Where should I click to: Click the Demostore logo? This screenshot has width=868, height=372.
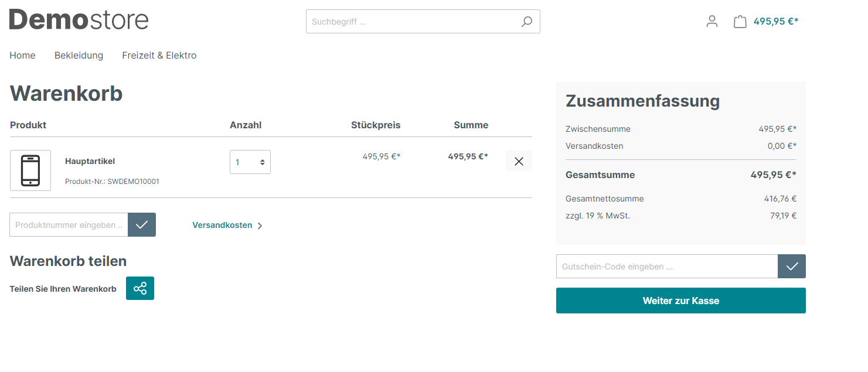[x=79, y=20]
